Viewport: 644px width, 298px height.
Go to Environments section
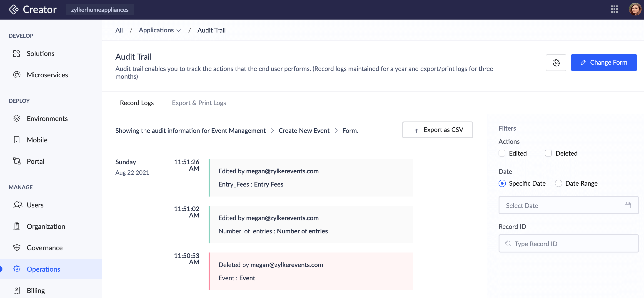(x=51, y=118)
